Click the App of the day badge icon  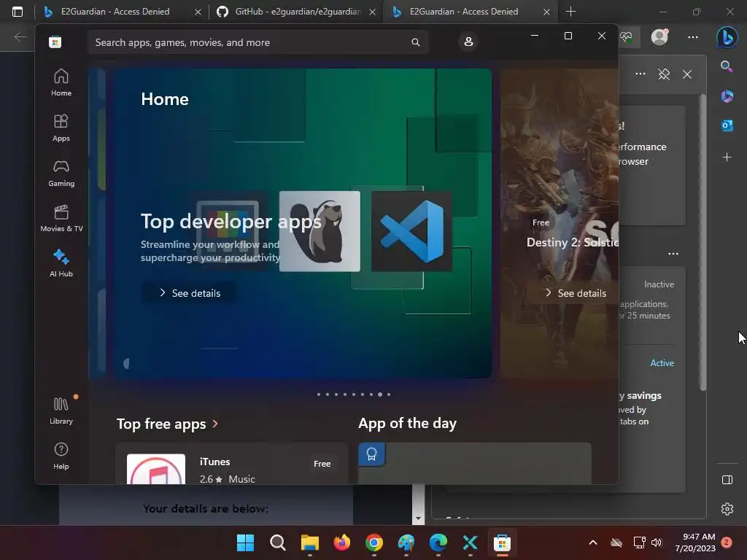coord(371,454)
